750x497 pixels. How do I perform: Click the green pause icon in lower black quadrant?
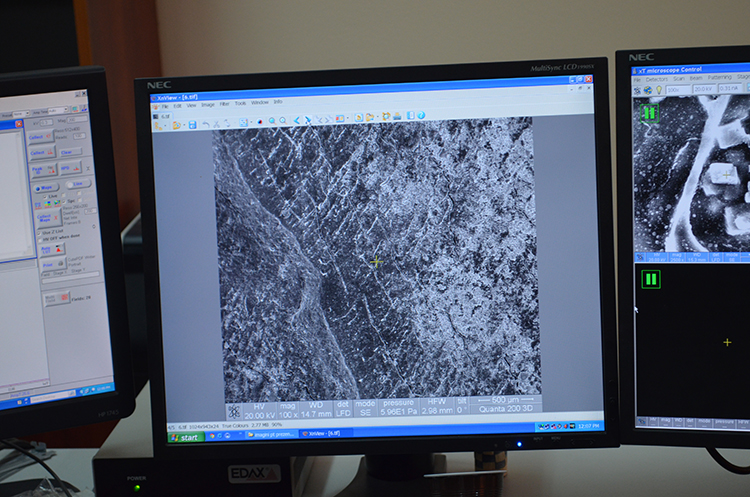coord(651,279)
